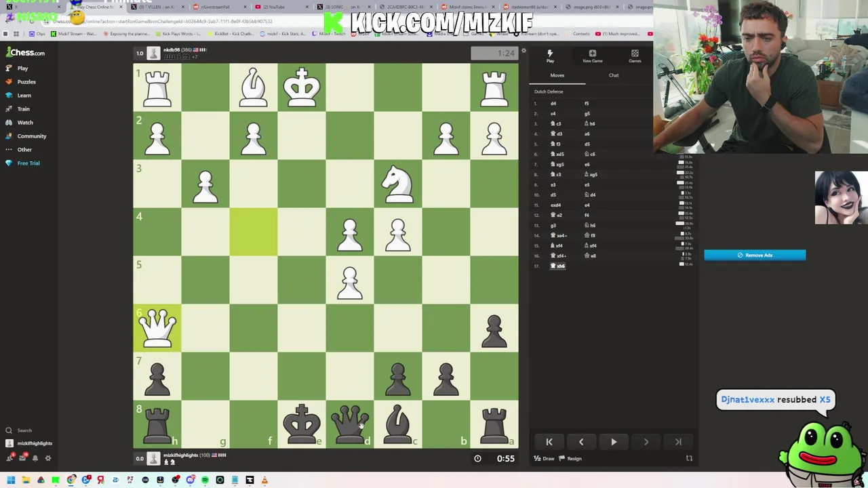Jump to the last move
The width and height of the screenshot is (868, 488).
tap(678, 442)
